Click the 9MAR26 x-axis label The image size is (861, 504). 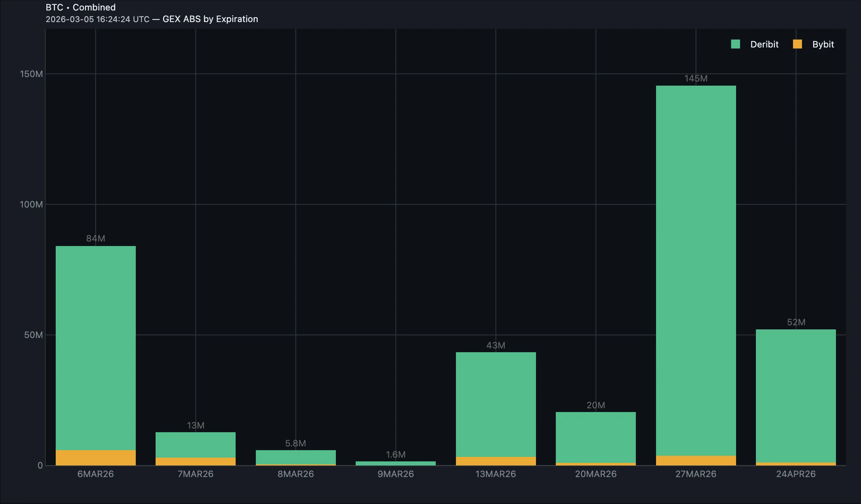(395, 474)
